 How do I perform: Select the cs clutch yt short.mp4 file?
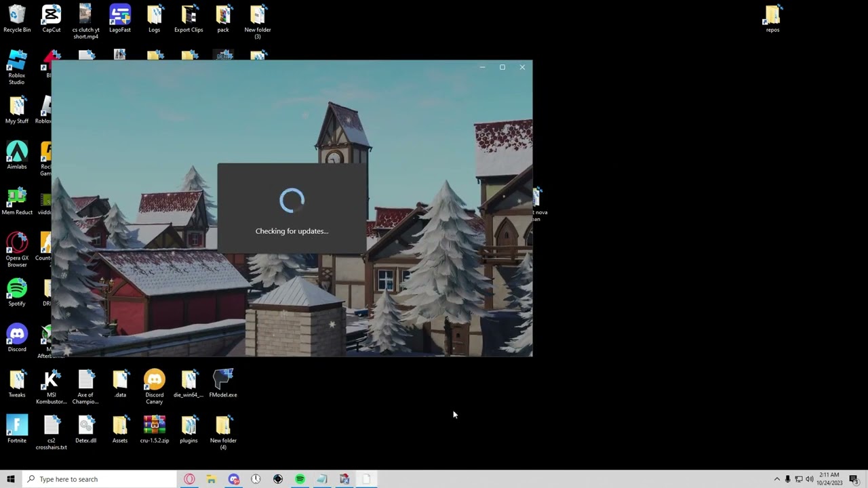[85, 22]
